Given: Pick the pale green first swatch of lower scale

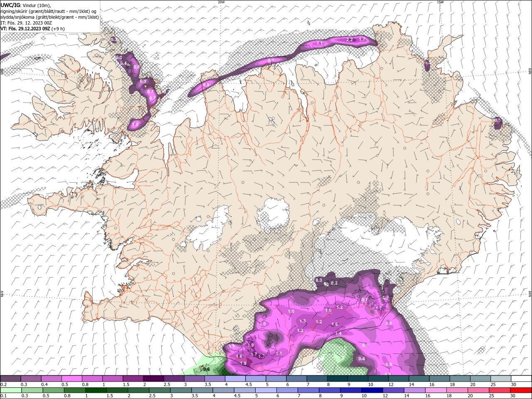Looking at the screenshot, I should [x=11, y=390].
